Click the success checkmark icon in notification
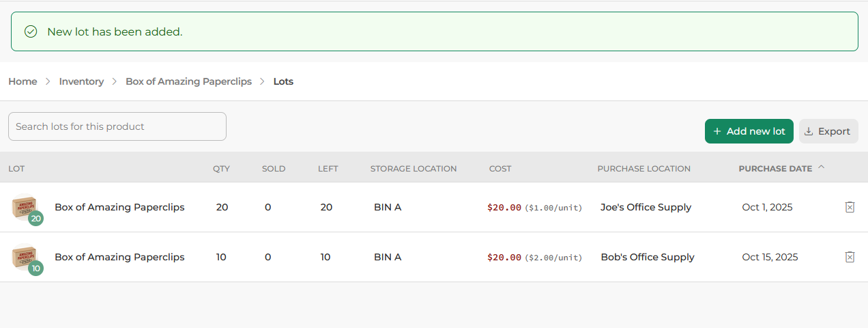Screen dimensions: 868x328 pyautogui.click(x=31, y=31)
